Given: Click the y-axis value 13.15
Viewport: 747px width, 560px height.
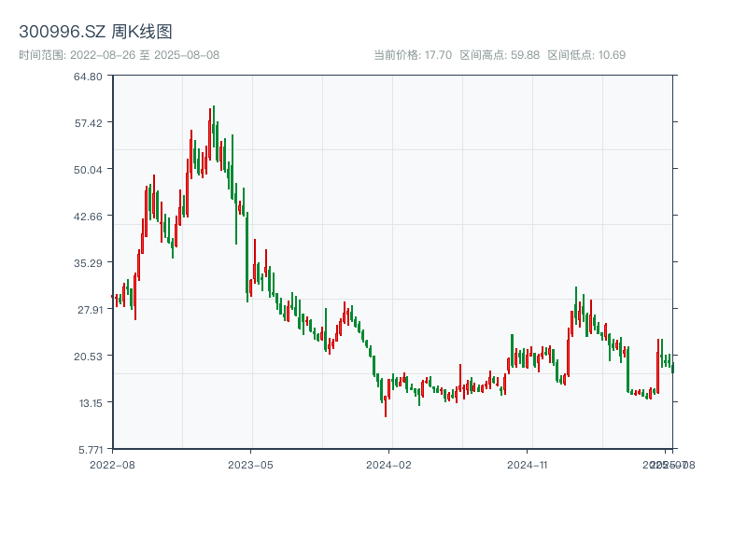Looking at the screenshot, I should [x=91, y=403].
